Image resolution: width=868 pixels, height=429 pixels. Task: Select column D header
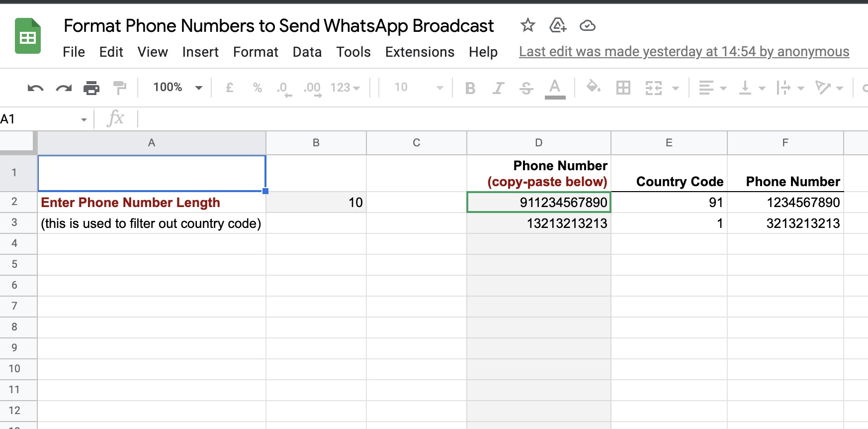pyautogui.click(x=539, y=143)
